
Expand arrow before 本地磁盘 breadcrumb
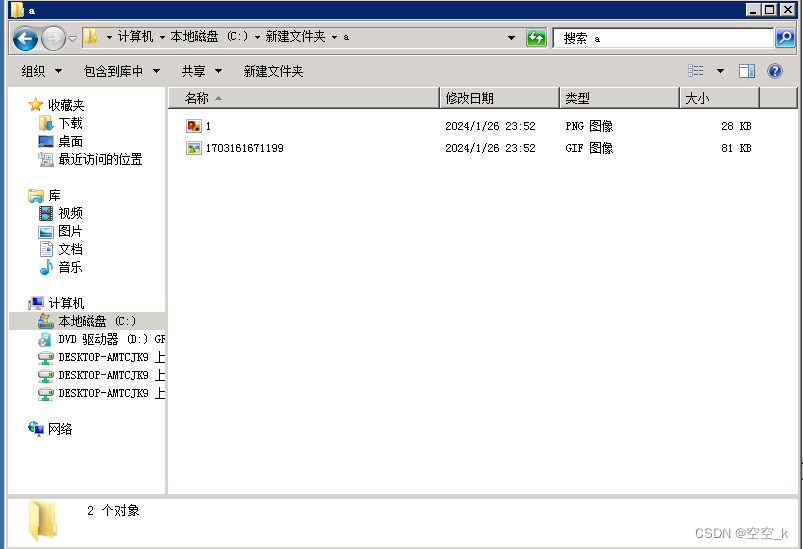click(162, 37)
